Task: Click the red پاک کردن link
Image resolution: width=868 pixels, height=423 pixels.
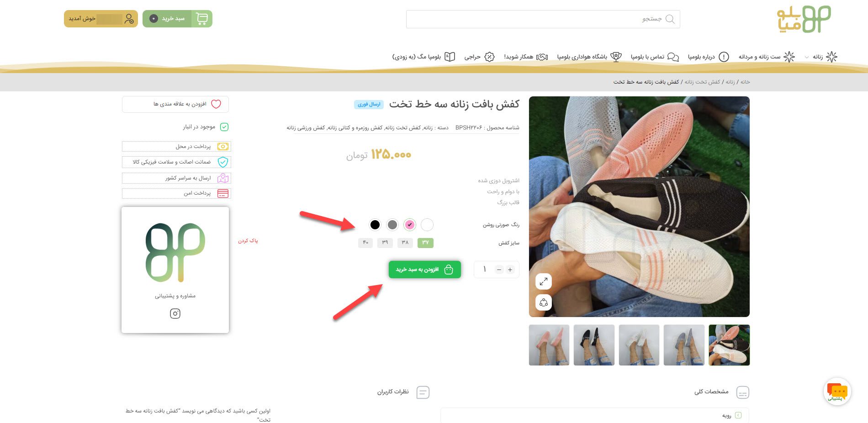Action: (248, 240)
